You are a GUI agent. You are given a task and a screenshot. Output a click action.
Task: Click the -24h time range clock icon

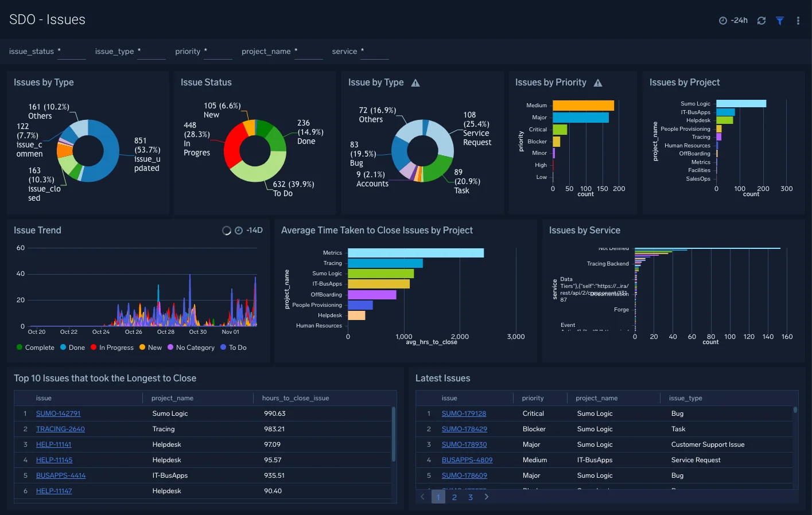[722, 20]
